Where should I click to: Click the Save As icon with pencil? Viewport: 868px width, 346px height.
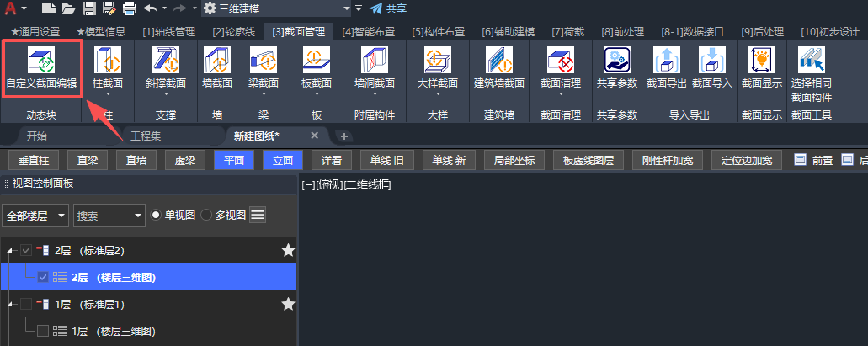109,8
